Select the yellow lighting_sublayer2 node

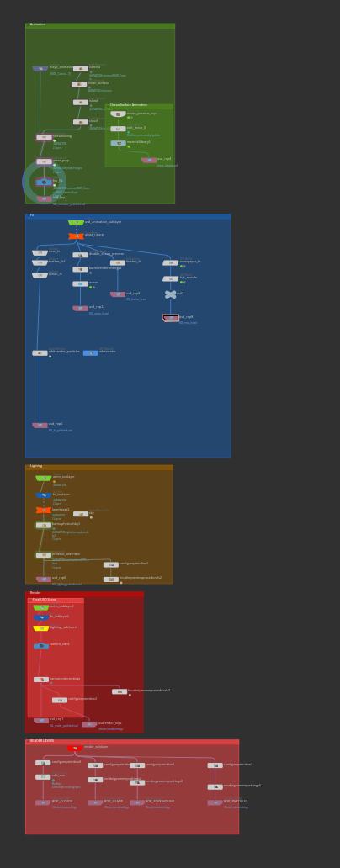(41, 628)
